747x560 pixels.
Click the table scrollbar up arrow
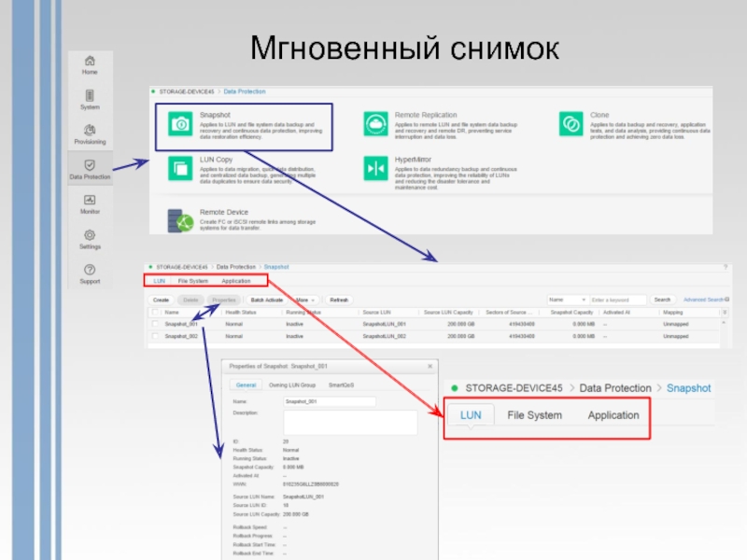tap(723, 323)
